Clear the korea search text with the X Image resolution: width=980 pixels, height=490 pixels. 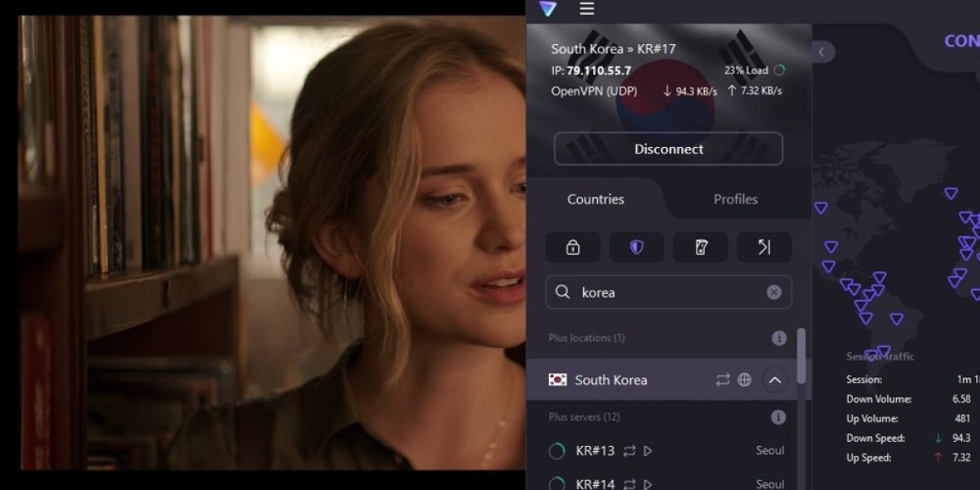(x=774, y=292)
